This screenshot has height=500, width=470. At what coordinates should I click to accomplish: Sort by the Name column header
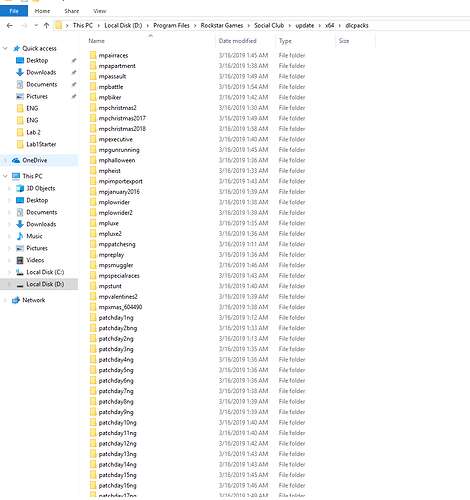click(x=96, y=41)
